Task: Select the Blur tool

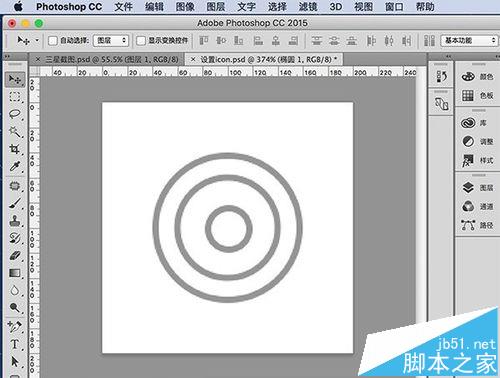Action: tap(15, 290)
